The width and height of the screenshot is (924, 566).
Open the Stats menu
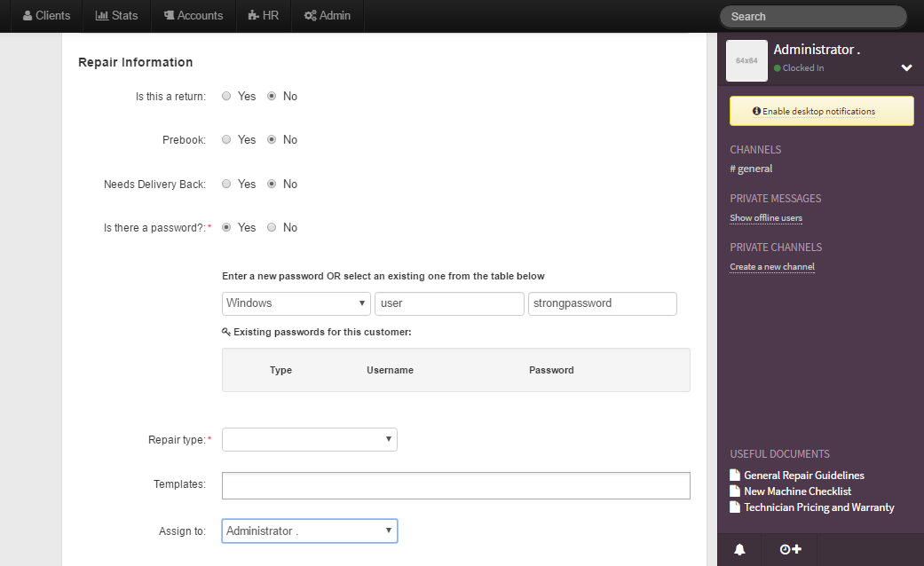coord(116,16)
